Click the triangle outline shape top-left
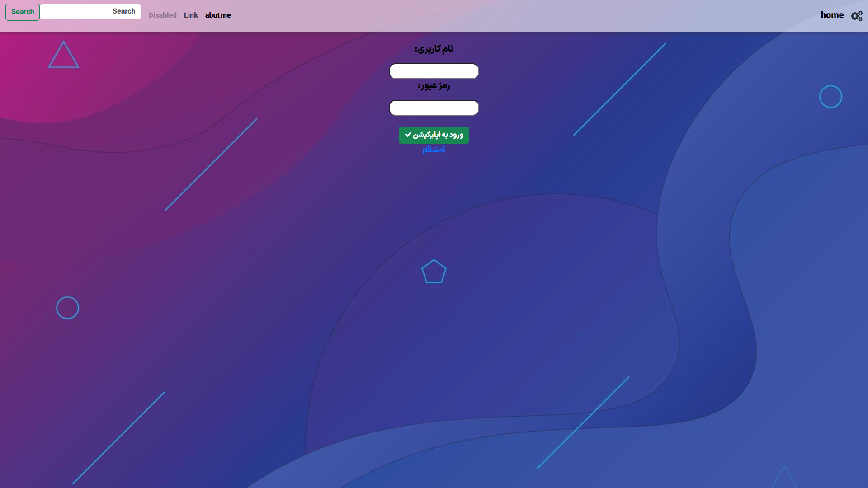868x488 pixels. [63, 56]
